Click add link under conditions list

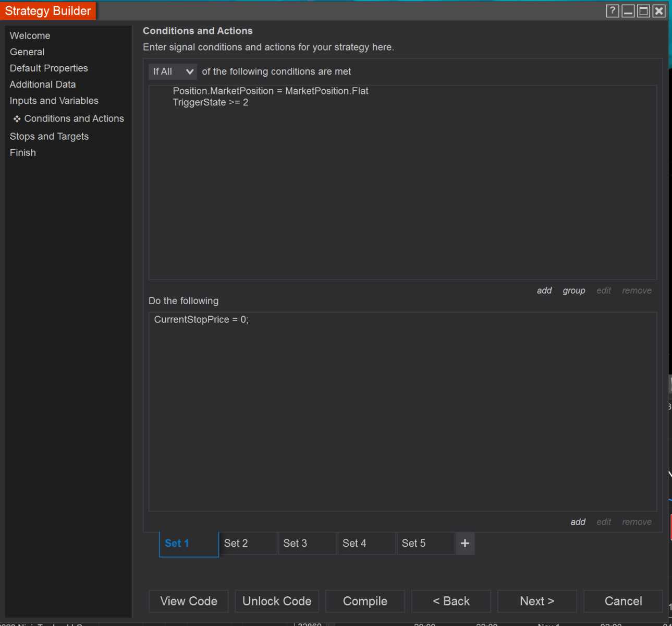click(x=544, y=291)
